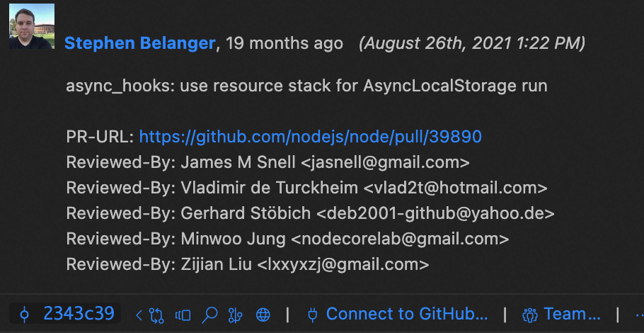
Task: Go to previous revision with left chevron
Action: (139, 315)
